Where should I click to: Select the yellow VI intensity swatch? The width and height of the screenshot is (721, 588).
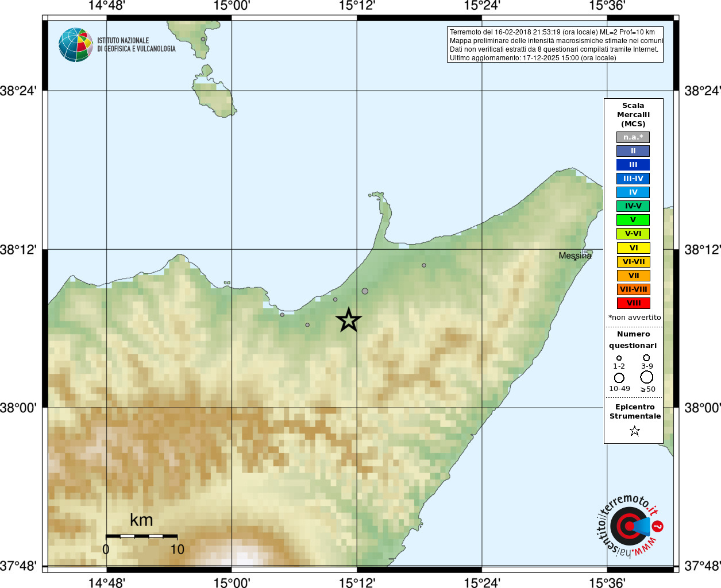(633, 248)
